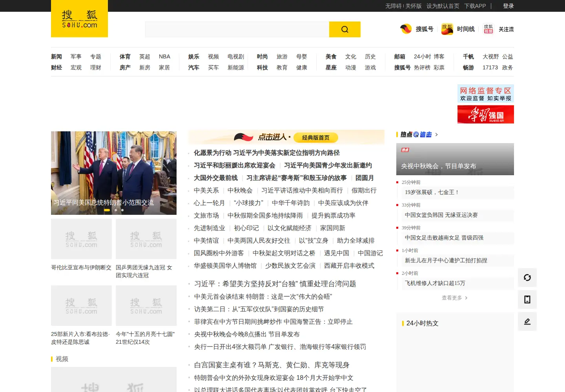Open the NBA channel link
This screenshot has height=392, width=565.
pyautogui.click(x=164, y=56)
